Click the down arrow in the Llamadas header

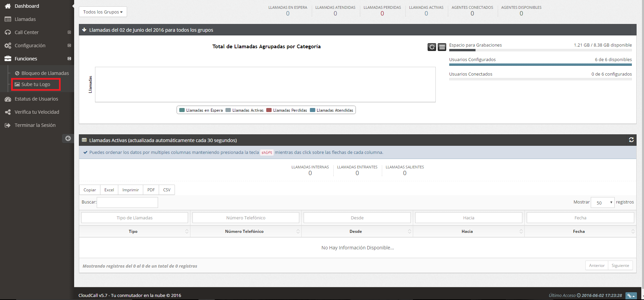[84, 30]
